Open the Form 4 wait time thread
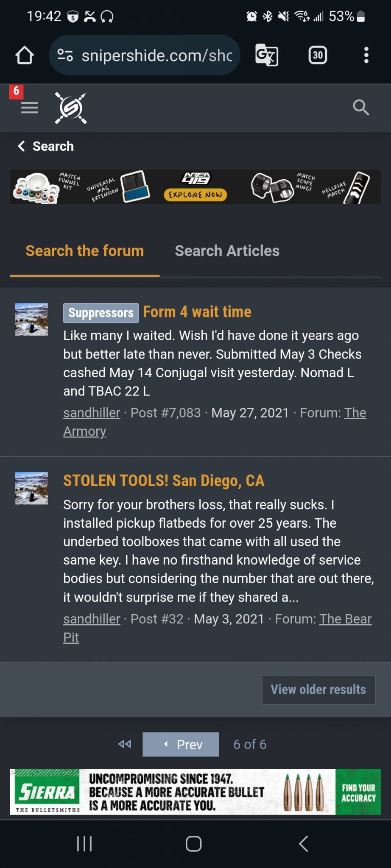The width and height of the screenshot is (391, 868). point(197,312)
